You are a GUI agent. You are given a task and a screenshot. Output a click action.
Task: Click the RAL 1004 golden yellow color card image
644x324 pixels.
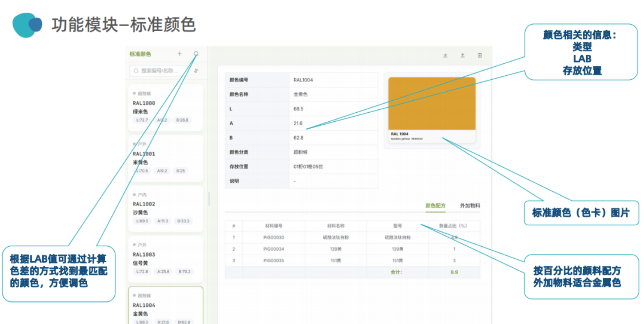coord(432,110)
